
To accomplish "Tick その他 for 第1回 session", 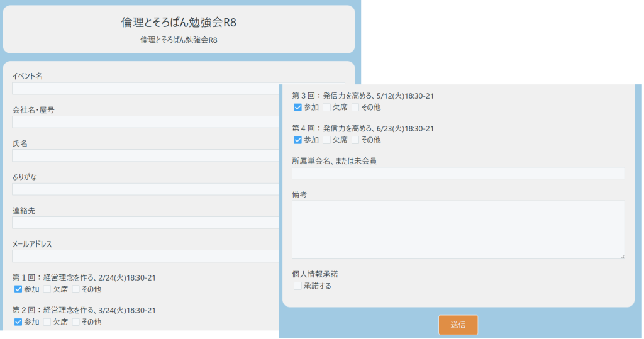I will (76, 289).
